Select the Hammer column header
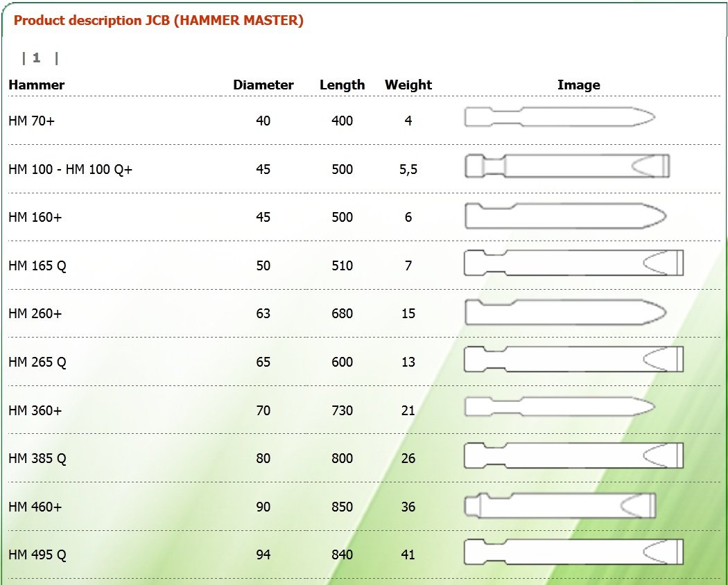 tap(37, 85)
